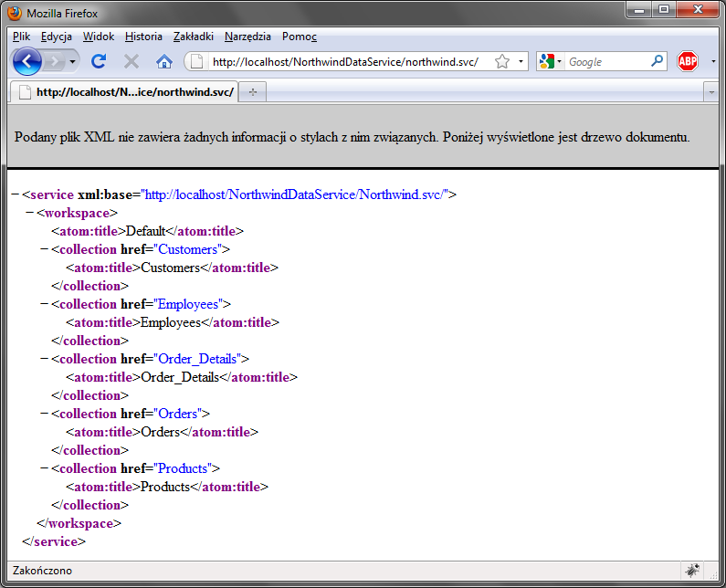
Task: Click inside the Google search field
Action: 606,61
